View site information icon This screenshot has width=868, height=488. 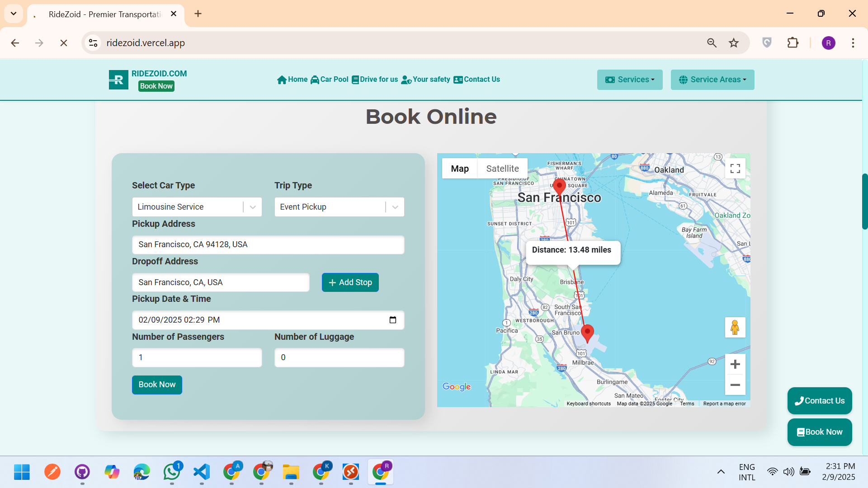click(x=93, y=43)
